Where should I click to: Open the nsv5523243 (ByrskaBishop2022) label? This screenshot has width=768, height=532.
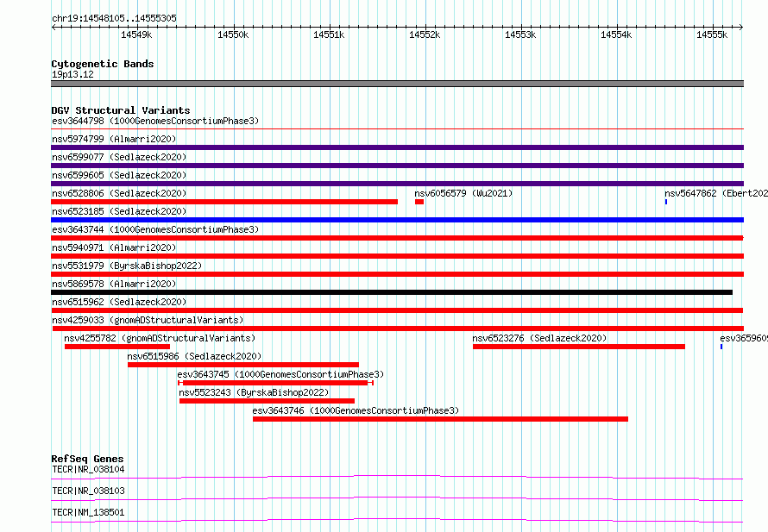(254, 392)
